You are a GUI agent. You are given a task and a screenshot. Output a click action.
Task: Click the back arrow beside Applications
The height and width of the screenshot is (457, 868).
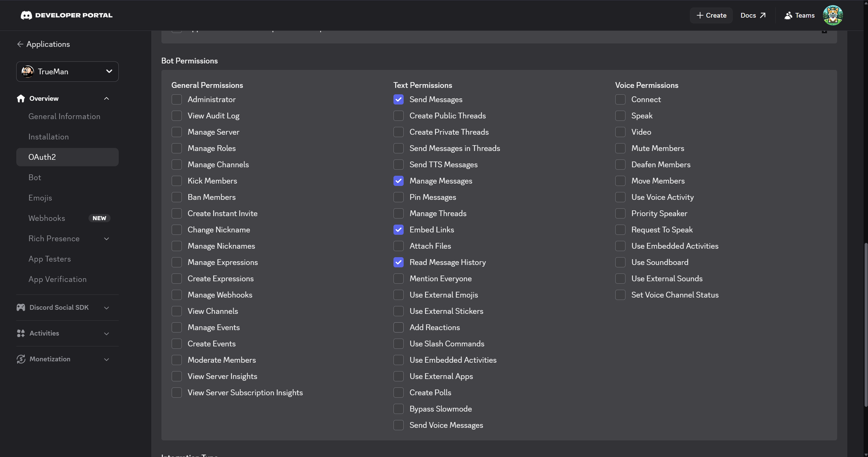[x=20, y=44]
